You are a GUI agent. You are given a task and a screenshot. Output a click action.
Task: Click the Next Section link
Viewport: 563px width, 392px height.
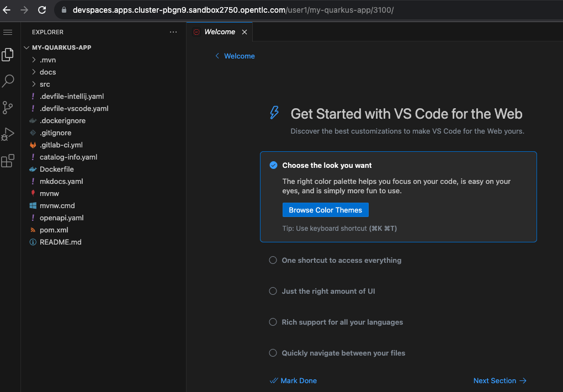[x=500, y=380]
